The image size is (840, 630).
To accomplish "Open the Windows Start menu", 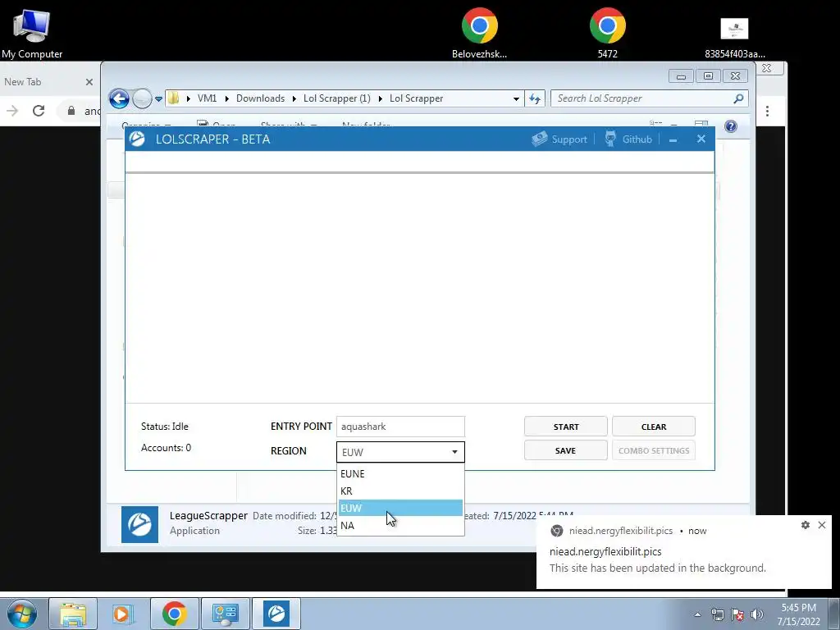I will click(22, 614).
